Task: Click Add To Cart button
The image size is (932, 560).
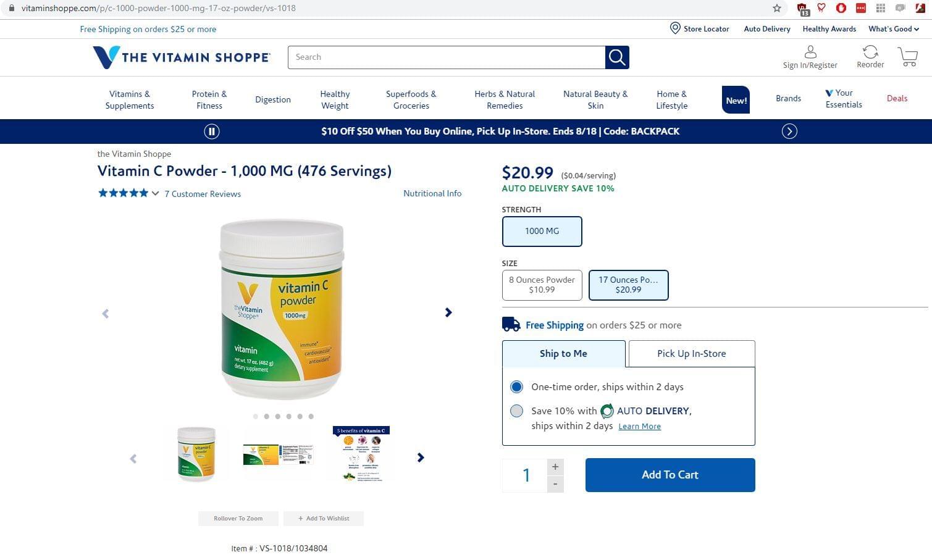Action: 670,475
